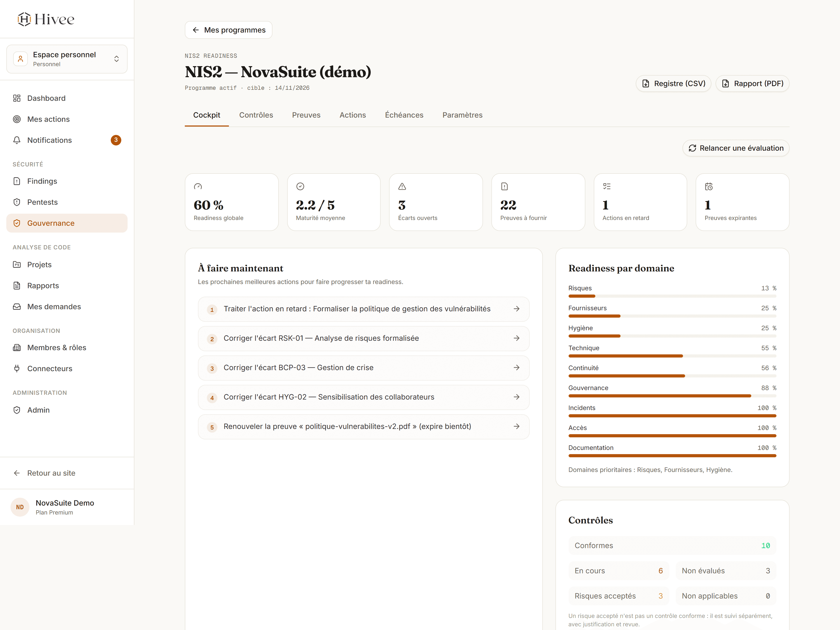Export the Registre (CSV)
Viewport: 840px width, 630px height.
coord(673,83)
